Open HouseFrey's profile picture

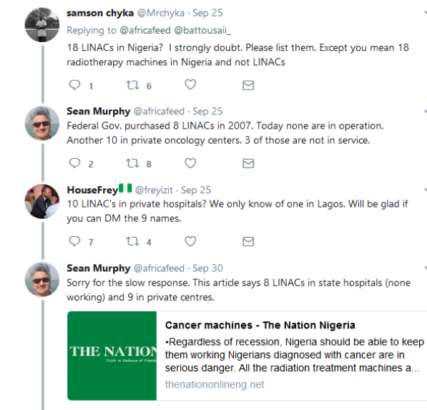(x=42, y=201)
